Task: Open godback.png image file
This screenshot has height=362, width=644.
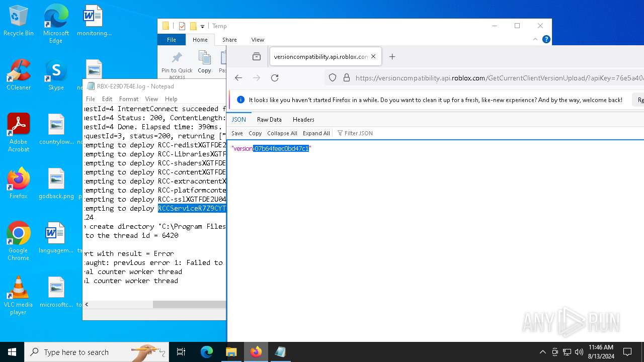Action: [56, 184]
